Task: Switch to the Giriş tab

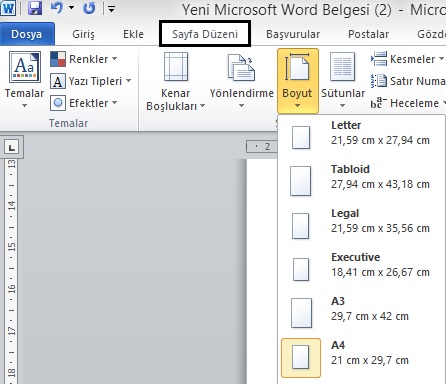Action: coord(83,34)
